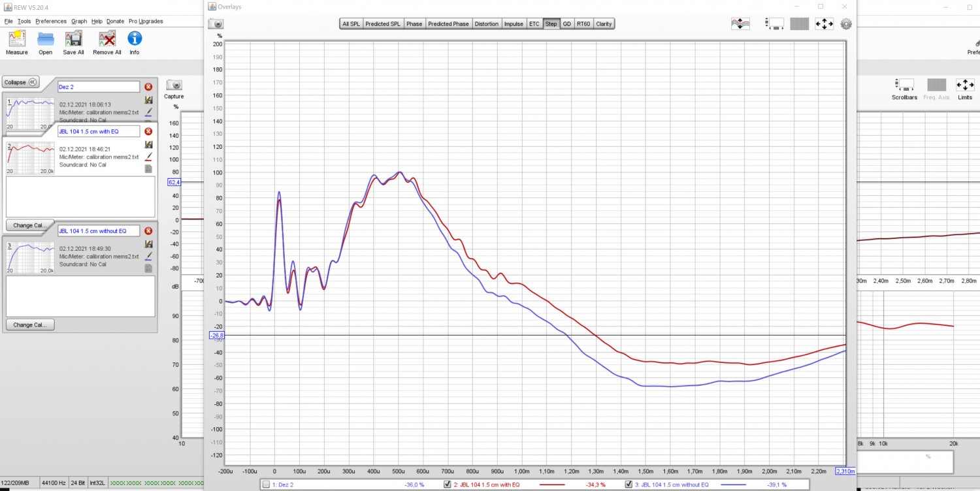Open notes icon for JBL without EQ measurement
Screen dimensions: 980x491
click(148, 268)
